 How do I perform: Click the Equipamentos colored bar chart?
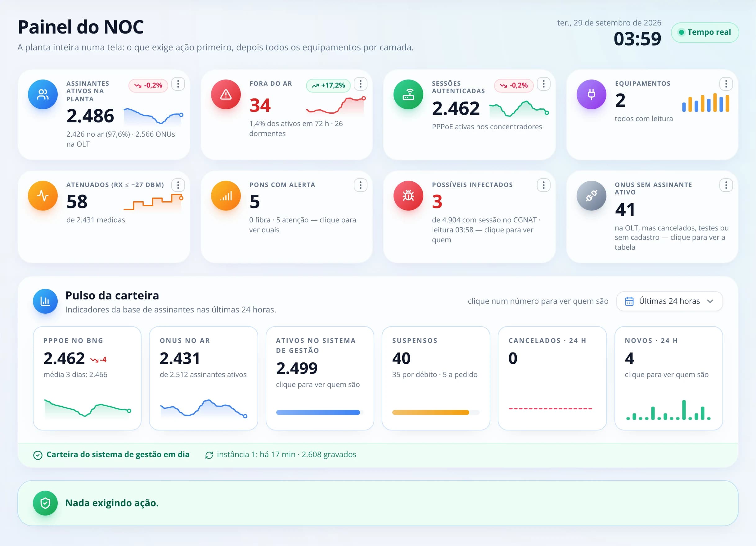coord(706,102)
